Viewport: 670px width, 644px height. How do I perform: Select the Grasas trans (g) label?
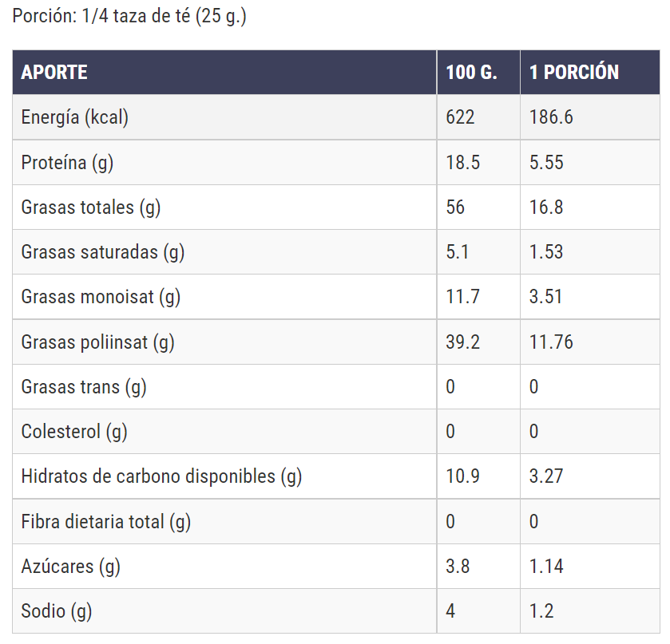[x=84, y=387]
